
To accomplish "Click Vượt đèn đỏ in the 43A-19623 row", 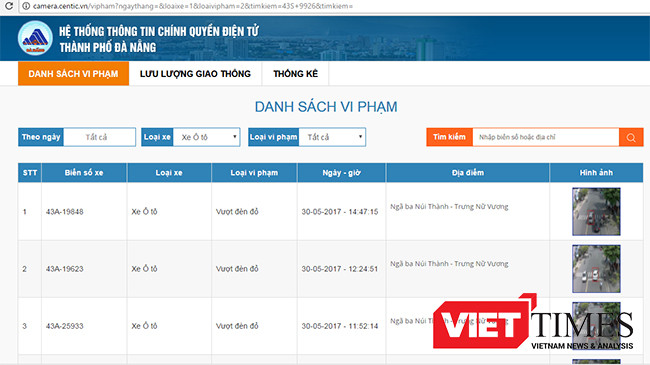I will (x=237, y=269).
